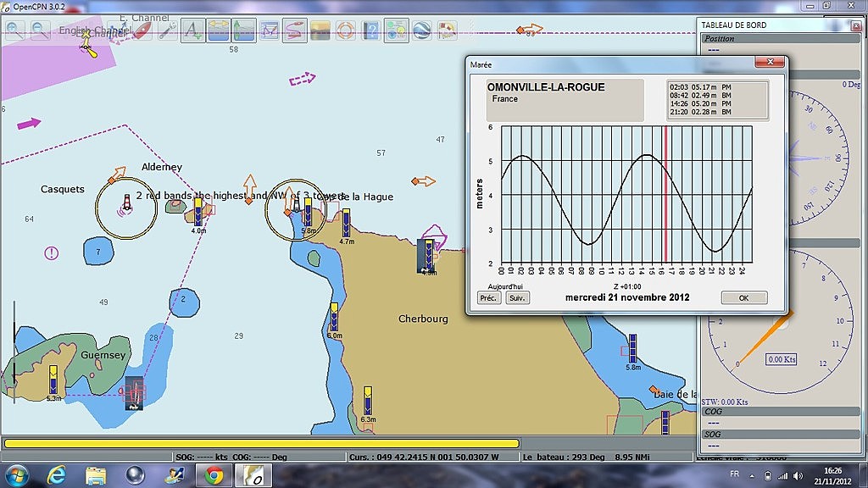Image resolution: width=868 pixels, height=488 pixels.
Task: Close the Tableau de Bord panel
Action: click(856, 25)
